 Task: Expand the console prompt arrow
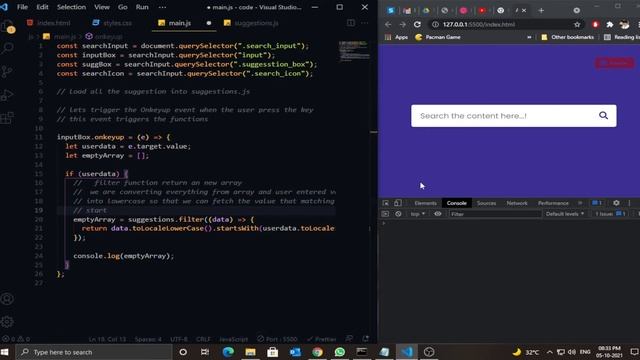pyautogui.click(x=383, y=223)
